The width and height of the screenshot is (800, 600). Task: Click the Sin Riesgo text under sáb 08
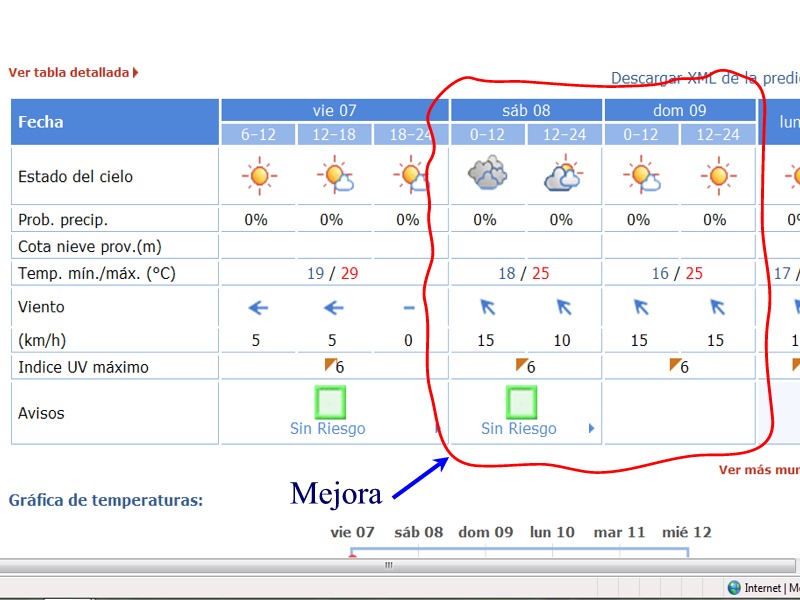pyautogui.click(x=519, y=429)
